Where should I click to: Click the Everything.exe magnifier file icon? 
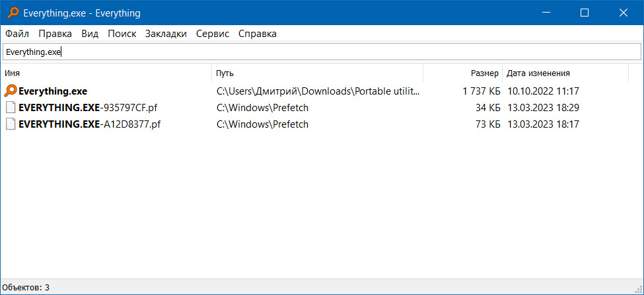[11, 91]
